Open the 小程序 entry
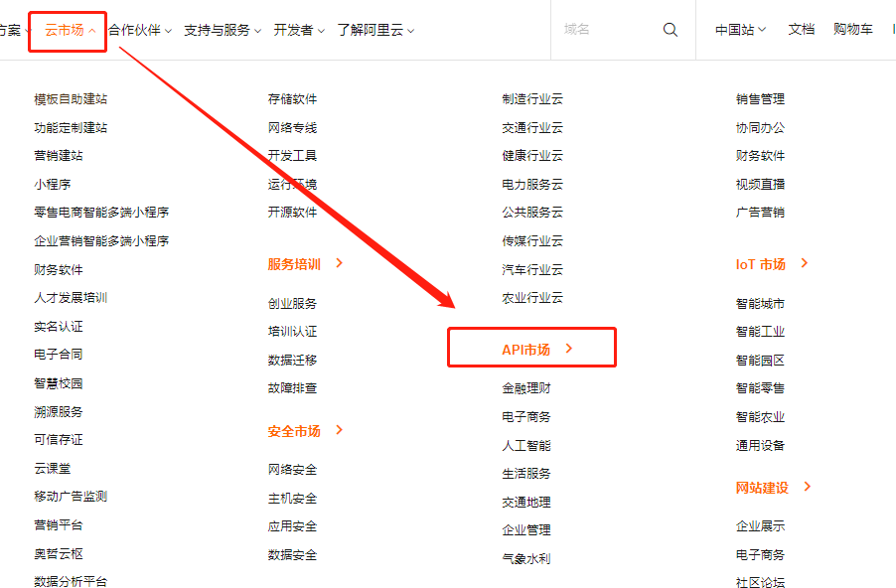This screenshot has height=588, width=896. pos(52,184)
